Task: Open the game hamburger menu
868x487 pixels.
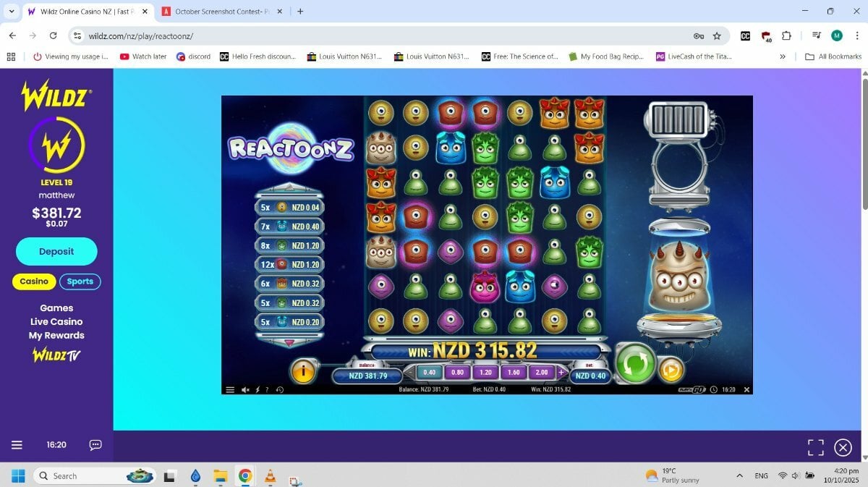Action: (230, 389)
